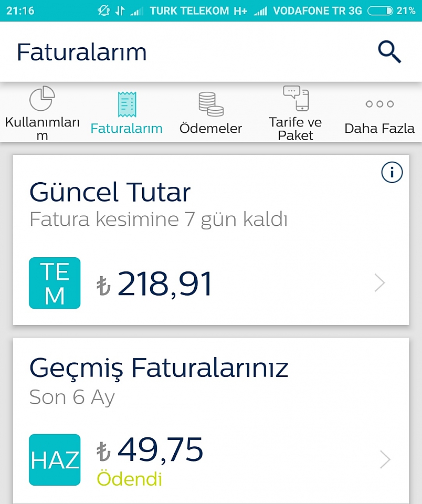The image size is (422, 504).
Task: Tap the Ödendi status text
Action: pos(129,479)
